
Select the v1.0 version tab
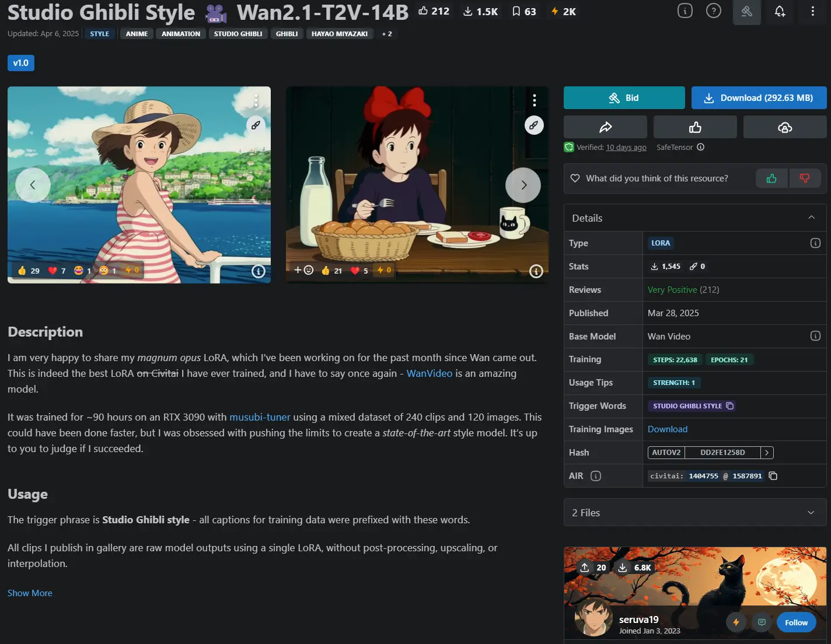(21, 63)
